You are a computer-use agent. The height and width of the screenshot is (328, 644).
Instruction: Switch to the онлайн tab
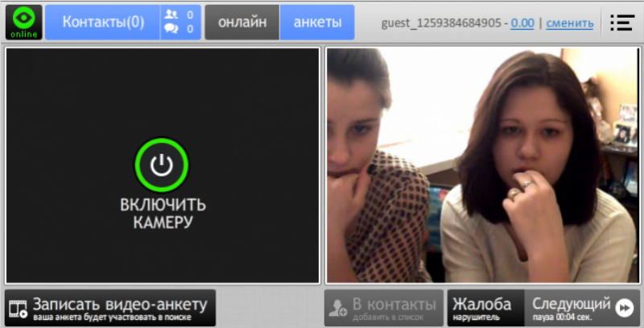[x=242, y=23]
